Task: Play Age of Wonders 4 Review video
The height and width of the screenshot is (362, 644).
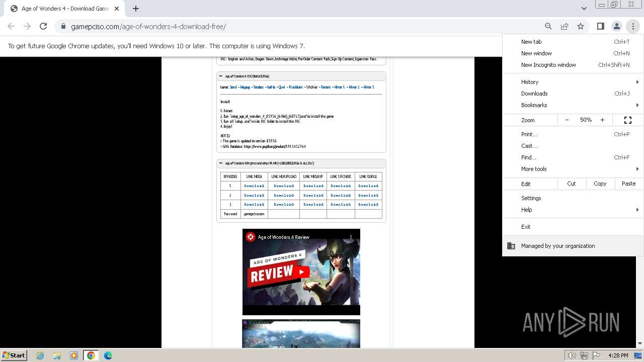Action: (x=301, y=272)
